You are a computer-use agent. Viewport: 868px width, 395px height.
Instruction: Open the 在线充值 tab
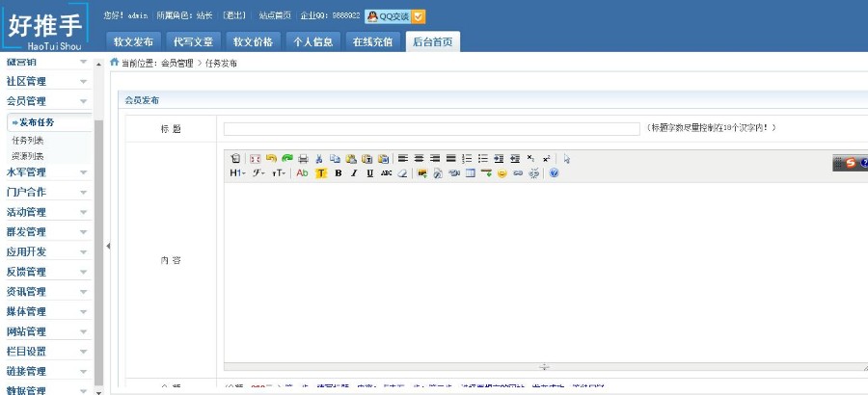tap(372, 41)
